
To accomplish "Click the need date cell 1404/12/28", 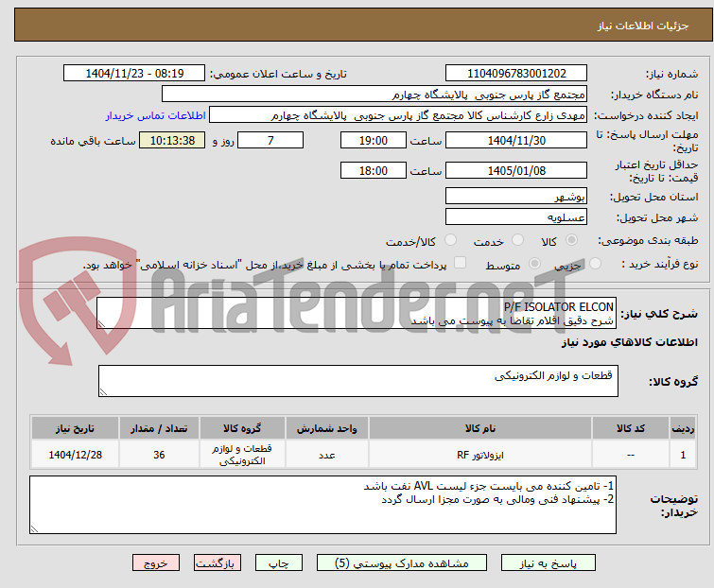I will point(75,454).
